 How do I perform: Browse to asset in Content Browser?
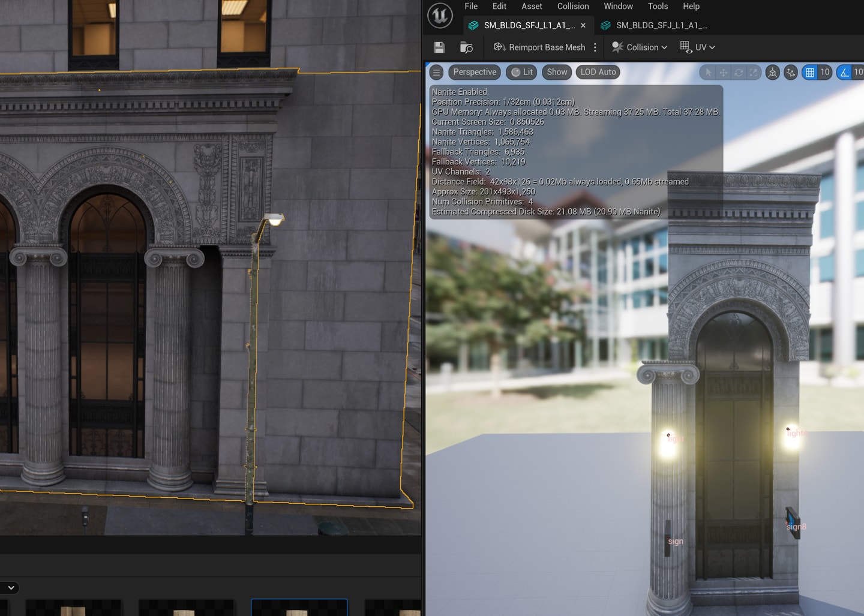(x=466, y=47)
